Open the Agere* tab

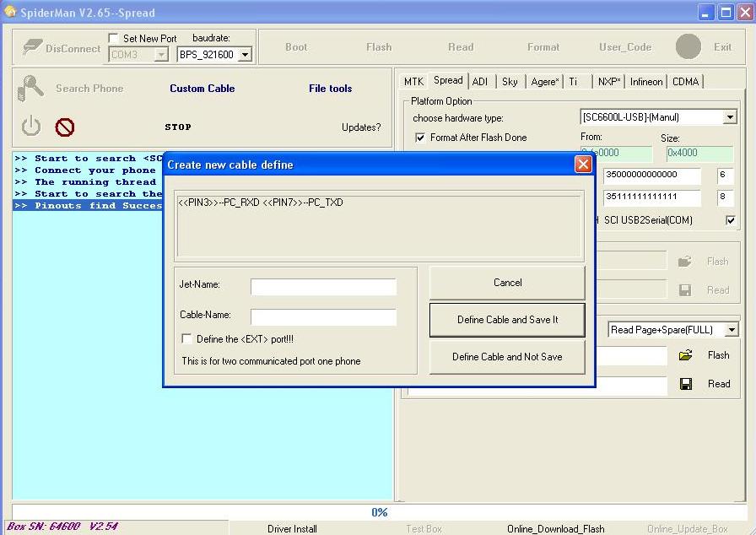pyautogui.click(x=545, y=82)
